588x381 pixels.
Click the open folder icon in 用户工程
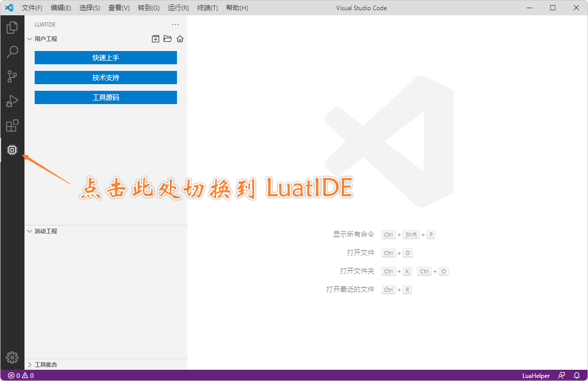coord(168,39)
